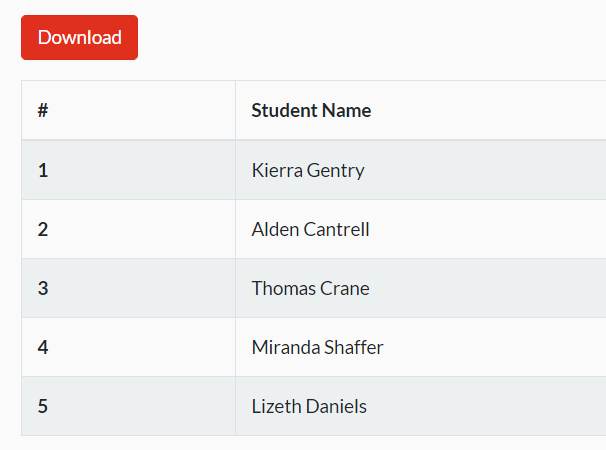Click the red Download button
Image resolution: width=606 pixels, height=450 pixels.
[x=79, y=38]
